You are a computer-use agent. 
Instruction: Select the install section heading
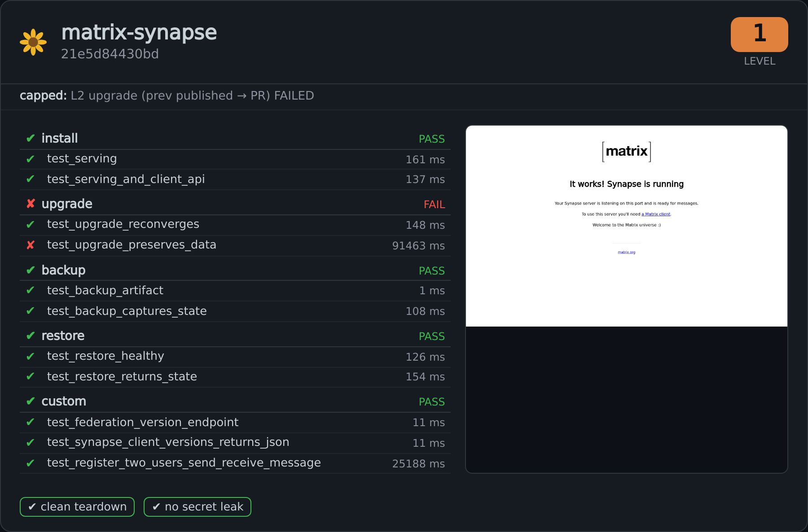click(x=60, y=138)
